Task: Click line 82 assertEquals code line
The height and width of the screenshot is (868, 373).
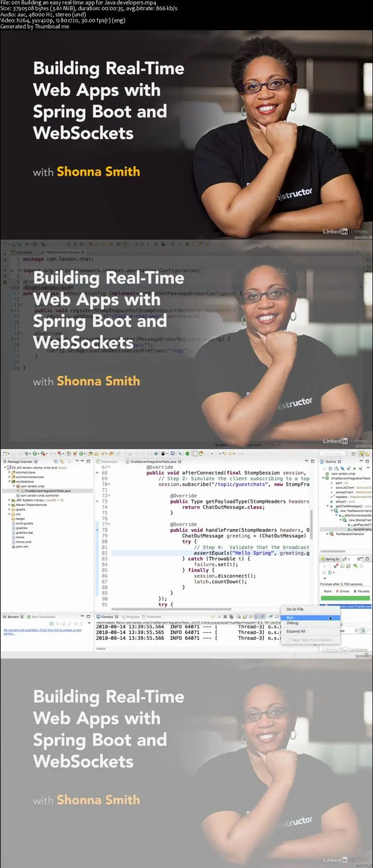Action: click(x=251, y=553)
